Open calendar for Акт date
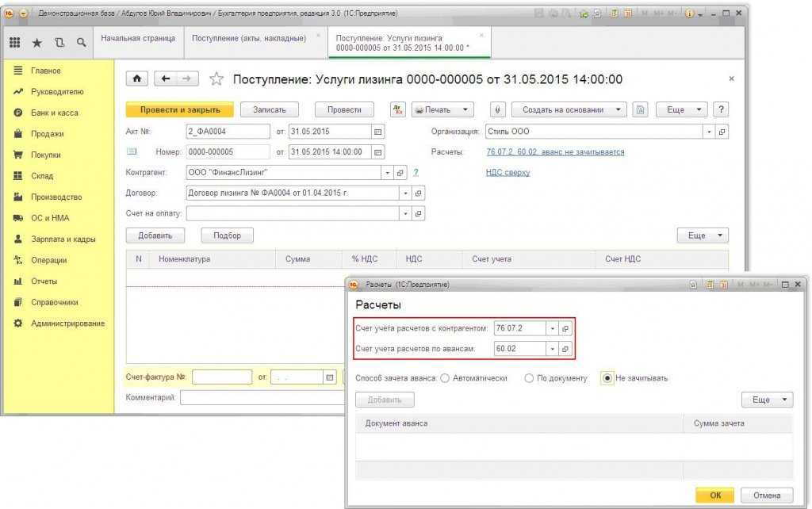The image size is (812, 509). [x=378, y=132]
